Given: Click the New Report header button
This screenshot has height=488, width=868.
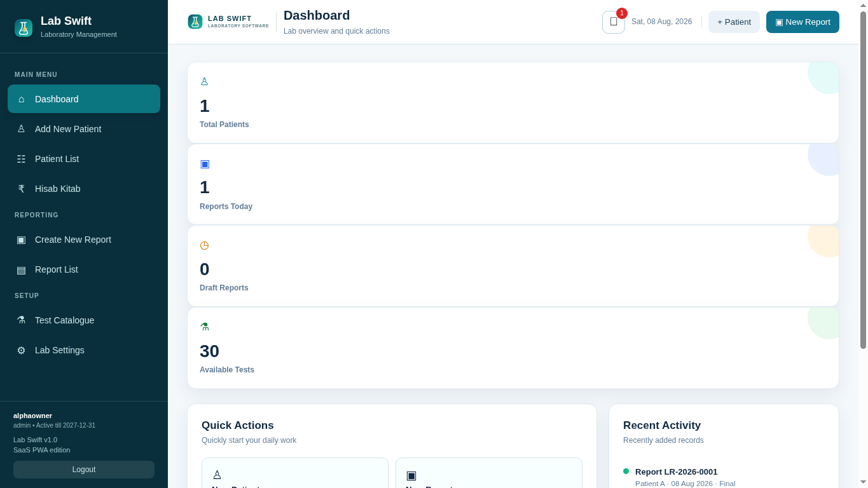Looking at the screenshot, I should pos(803,22).
